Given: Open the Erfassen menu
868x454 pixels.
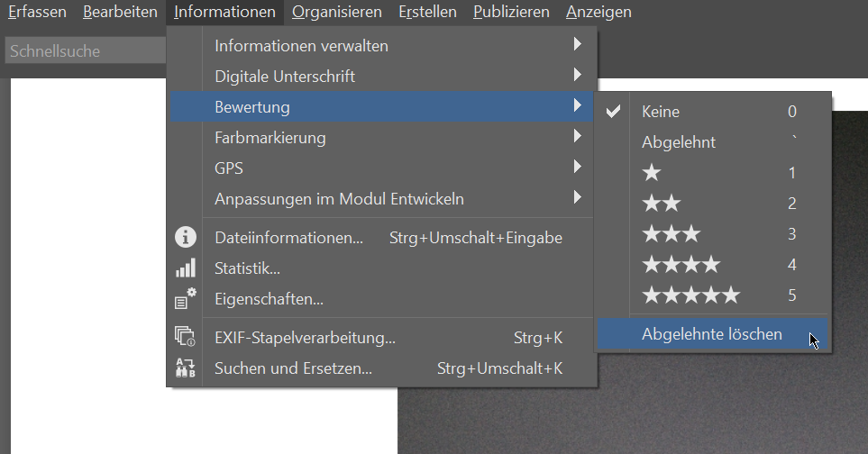Looking at the screenshot, I should click(37, 12).
